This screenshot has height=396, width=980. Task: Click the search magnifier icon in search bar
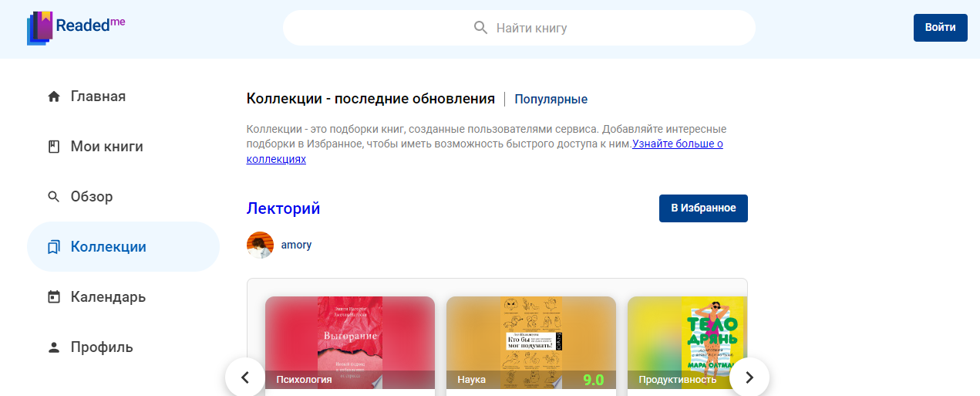click(x=480, y=28)
